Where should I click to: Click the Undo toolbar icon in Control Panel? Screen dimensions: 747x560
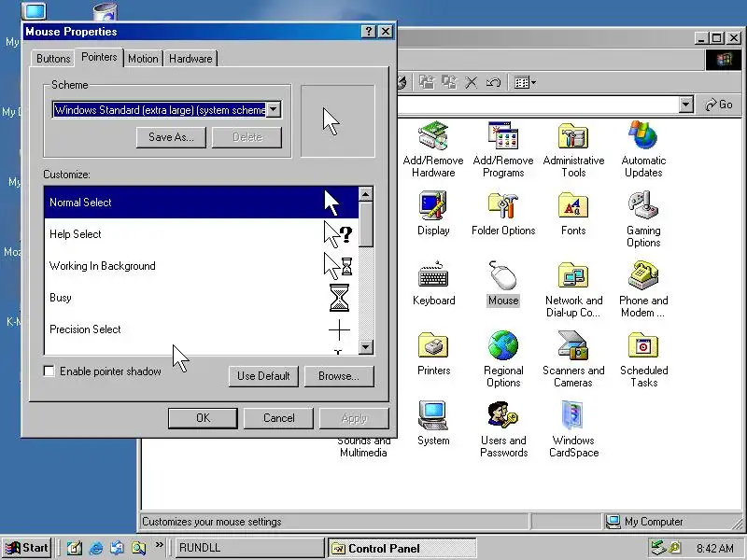(493, 82)
